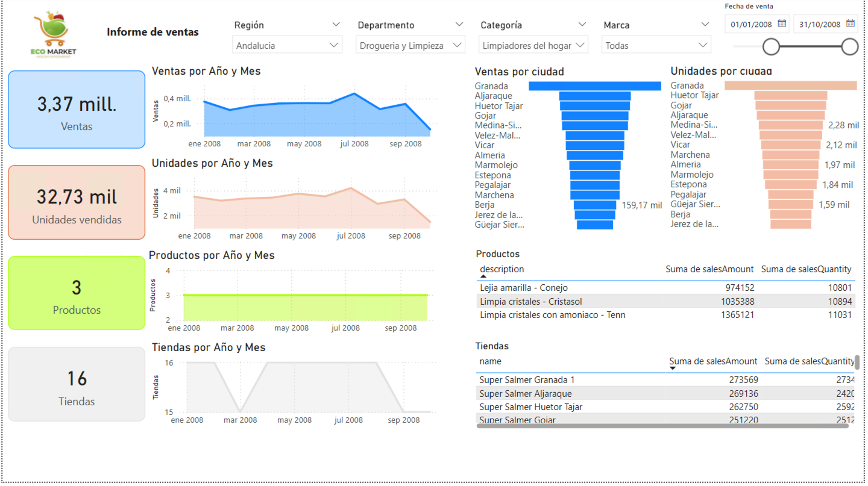Viewport: 868px width, 486px height.
Task: Click the Unidades por Año y Mes chart title
Action: (x=212, y=163)
